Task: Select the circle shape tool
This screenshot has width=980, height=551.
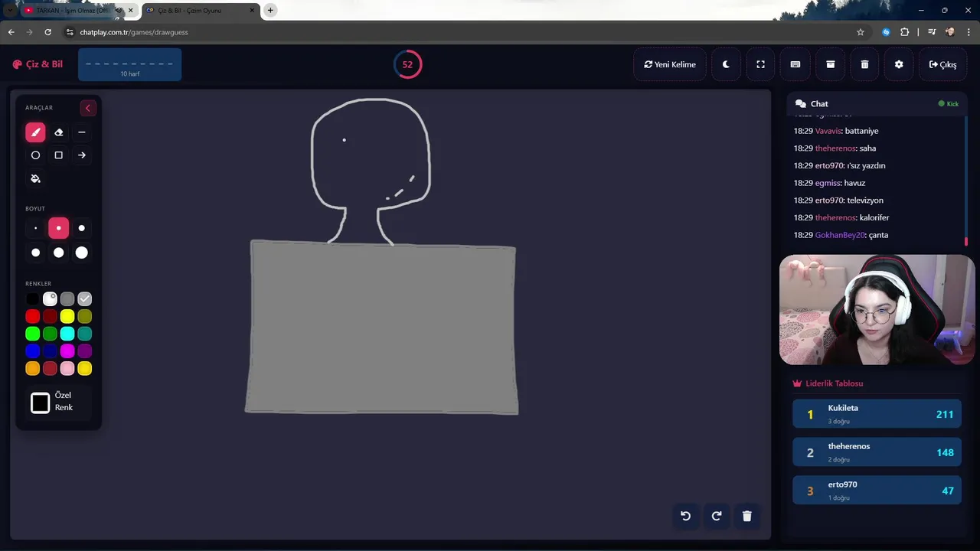Action: pyautogui.click(x=35, y=155)
